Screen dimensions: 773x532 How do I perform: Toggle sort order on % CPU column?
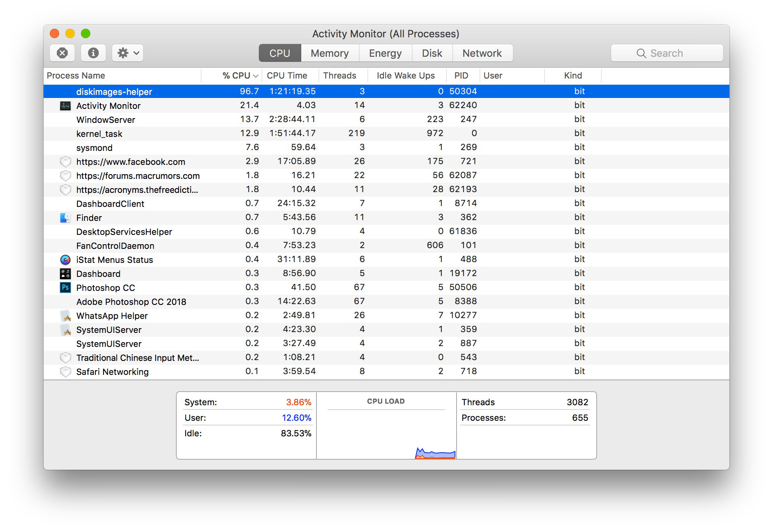click(x=232, y=76)
